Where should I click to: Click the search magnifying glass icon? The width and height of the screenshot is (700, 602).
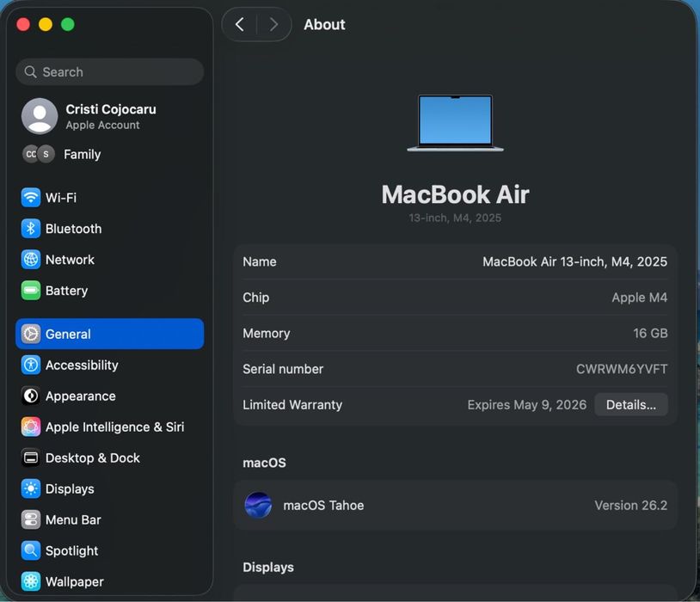point(30,72)
